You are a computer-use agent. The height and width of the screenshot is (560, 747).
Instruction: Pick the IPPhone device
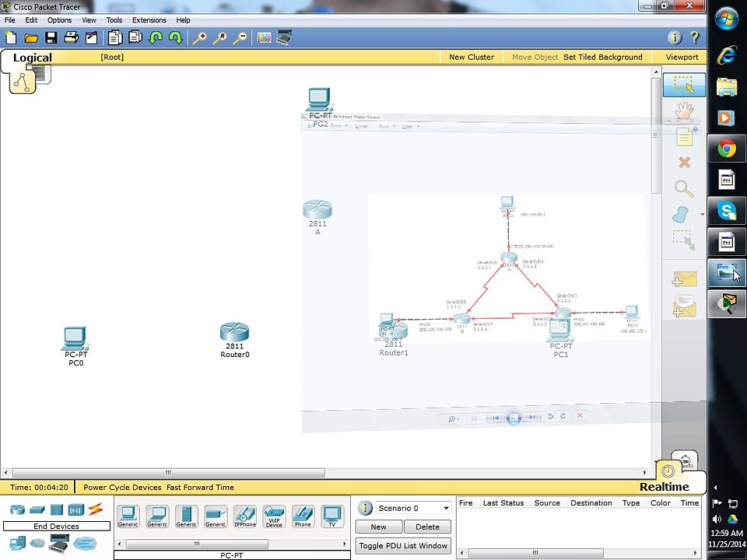point(245,516)
